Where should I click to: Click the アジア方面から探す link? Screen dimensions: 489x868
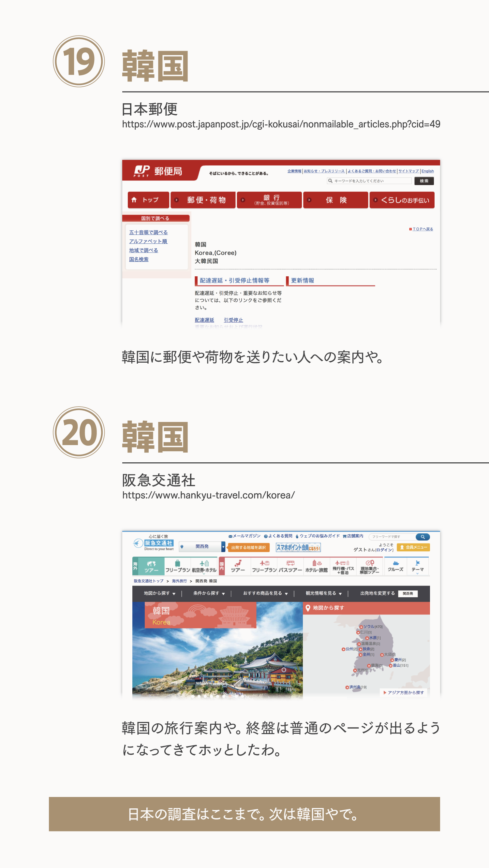[404, 692]
